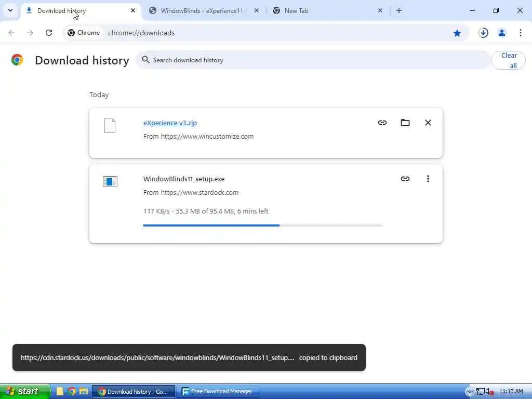Open more actions for WindowBlinds11_setup.exe
This screenshot has width=532, height=399.
[428, 179]
